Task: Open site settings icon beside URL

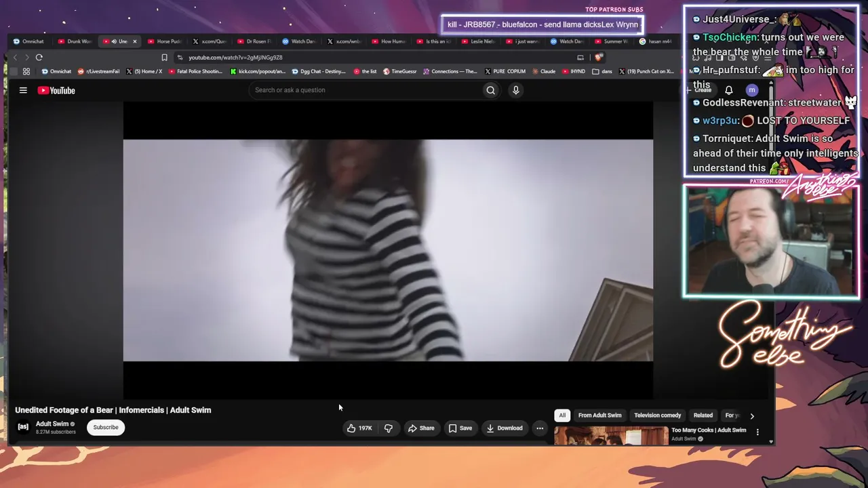Action: click(180, 58)
